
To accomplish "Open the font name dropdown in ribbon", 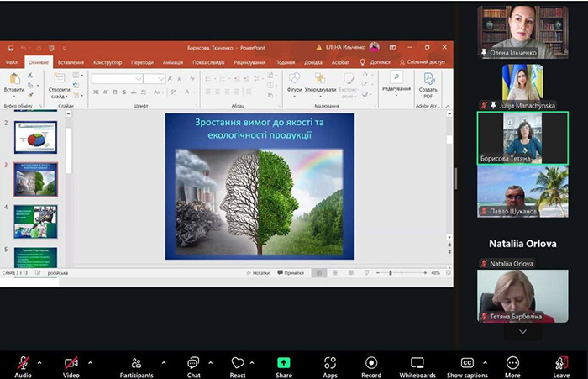I will pyautogui.click(x=139, y=78).
